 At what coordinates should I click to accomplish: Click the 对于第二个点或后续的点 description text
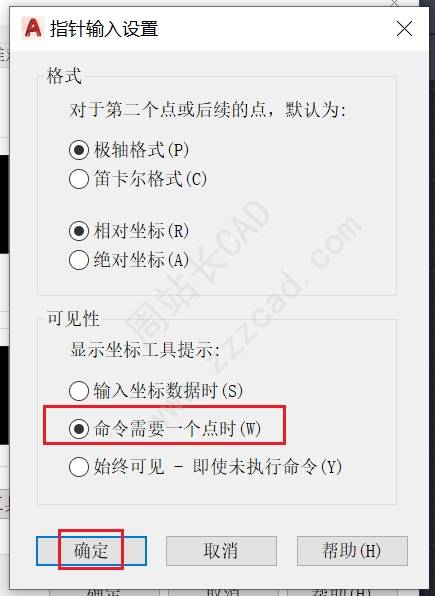click(168, 110)
